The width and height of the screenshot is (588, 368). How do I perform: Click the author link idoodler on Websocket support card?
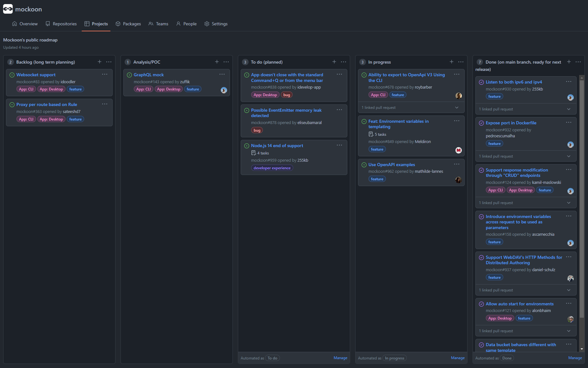click(x=68, y=82)
